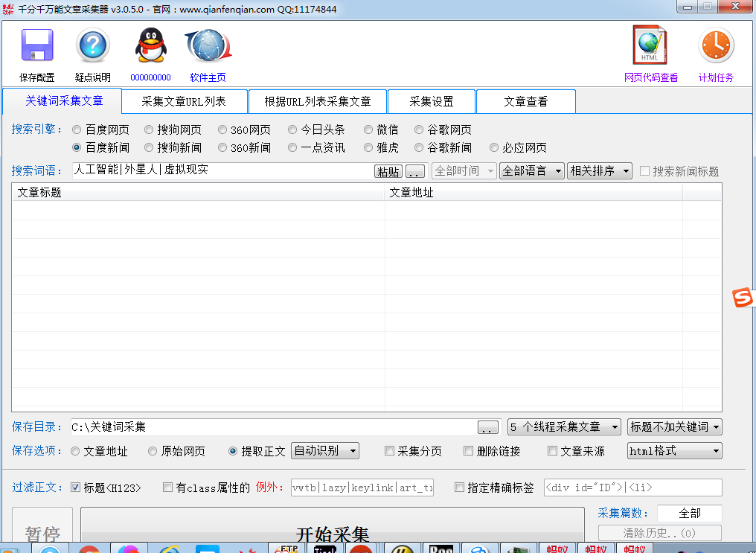Screen dimensions: 756x553
Task: Start collecting with 开始采集 button
Action: click(x=333, y=525)
